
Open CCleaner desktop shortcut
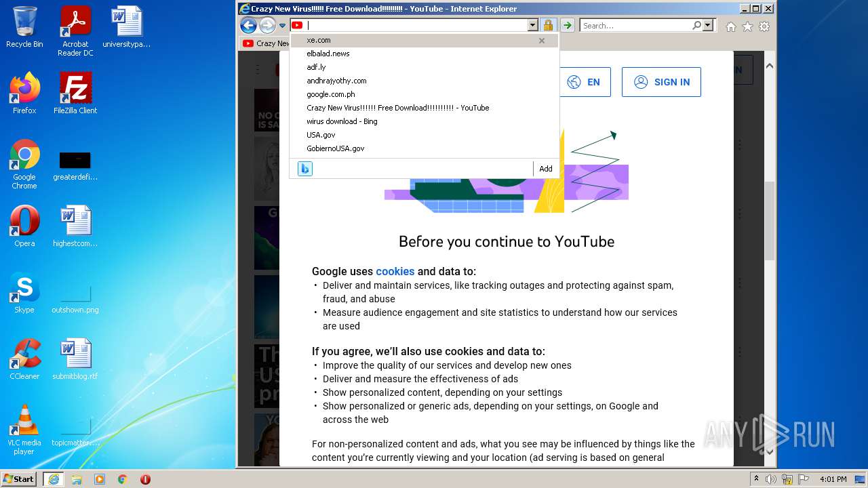tap(24, 359)
